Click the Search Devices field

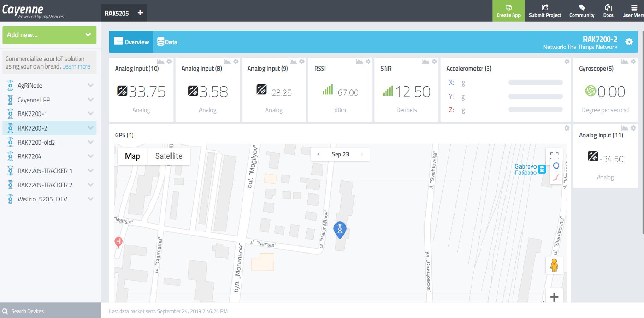tap(50, 311)
